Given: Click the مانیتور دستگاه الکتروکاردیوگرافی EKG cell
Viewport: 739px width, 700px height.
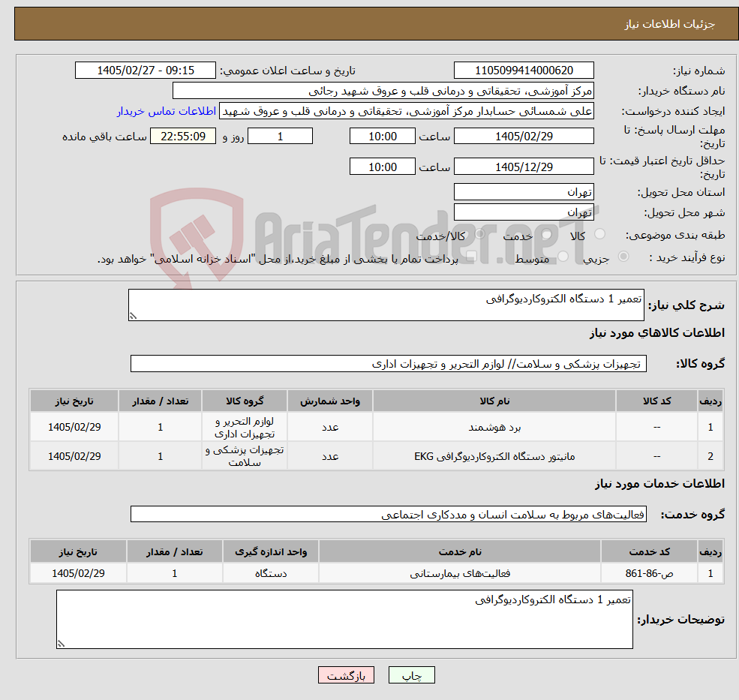Looking at the screenshot, I should (494, 456).
